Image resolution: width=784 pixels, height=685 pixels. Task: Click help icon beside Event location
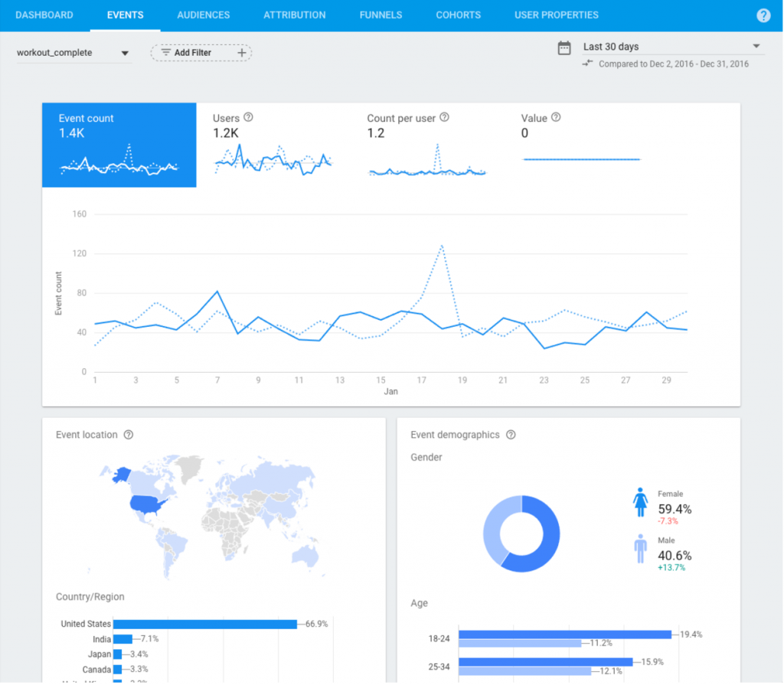(129, 435)
